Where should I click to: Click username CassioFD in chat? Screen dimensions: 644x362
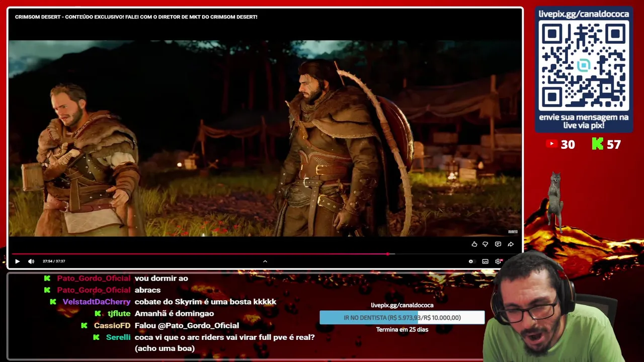click(112, 326)
